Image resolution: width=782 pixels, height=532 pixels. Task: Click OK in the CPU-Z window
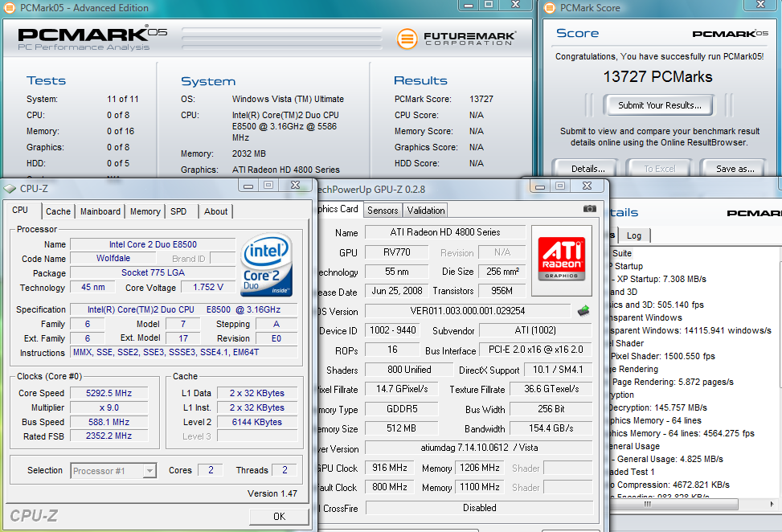tap(280, 516)
